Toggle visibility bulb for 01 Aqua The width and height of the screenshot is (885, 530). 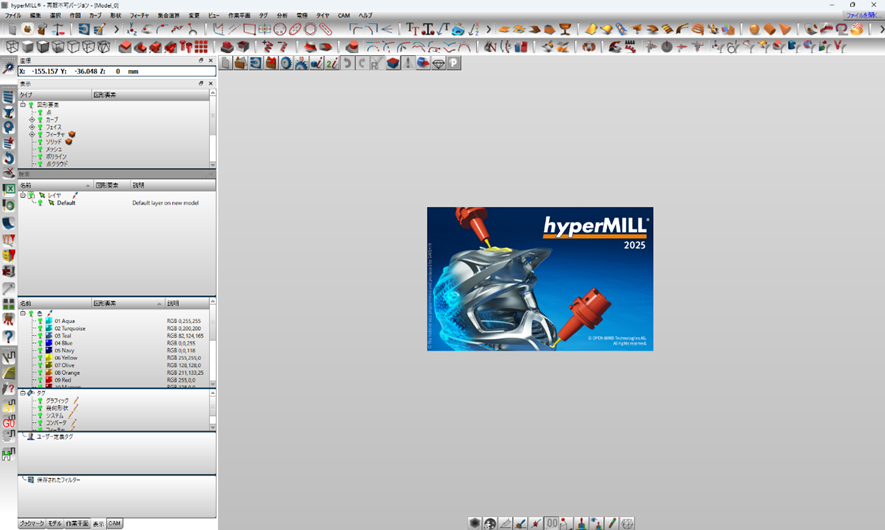(40, 321)
